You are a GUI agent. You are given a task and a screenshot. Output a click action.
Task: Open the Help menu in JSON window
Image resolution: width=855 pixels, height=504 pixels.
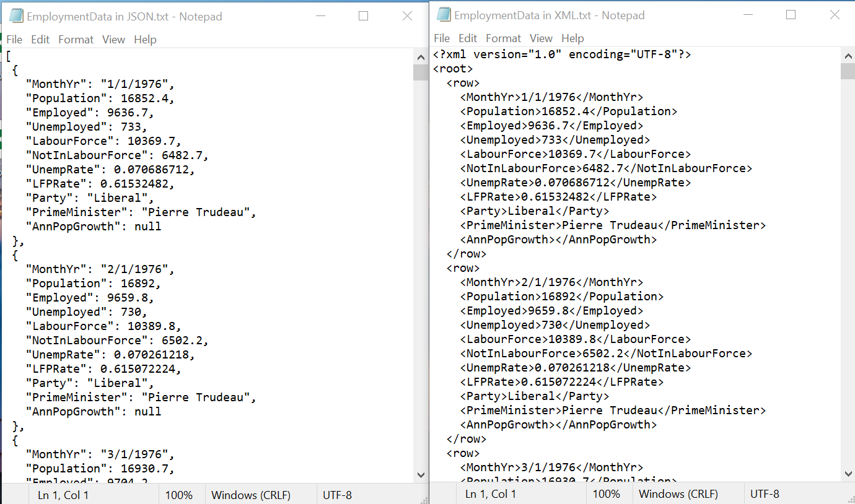pos(145,39)
